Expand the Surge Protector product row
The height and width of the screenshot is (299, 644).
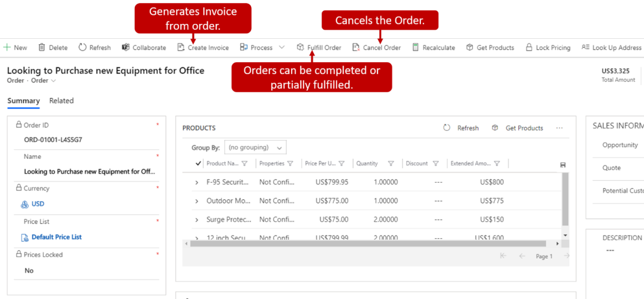(x=197, y=220)
